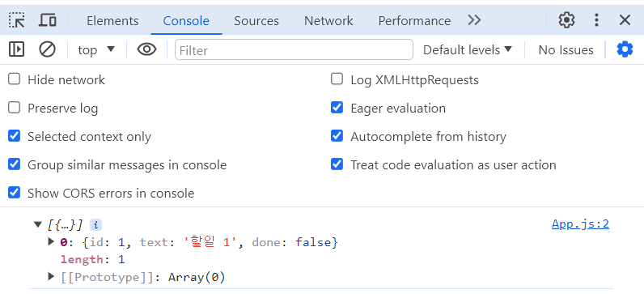This screenshot has width=644, height=294.
Task: Open the three-dot customize DevTools menu
Action: (x=597, y=20)
